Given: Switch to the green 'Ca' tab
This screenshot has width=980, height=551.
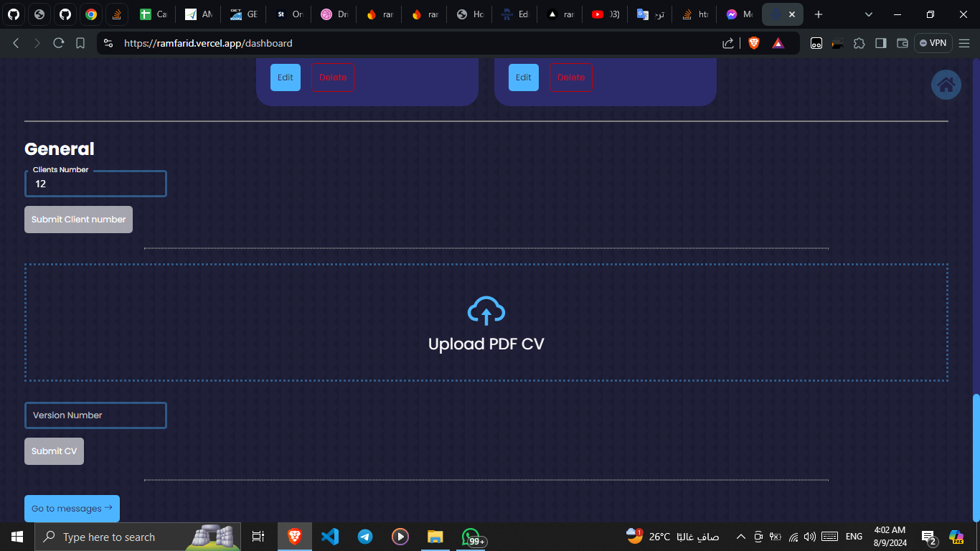Looking at the screenshot, I should [x=153, y=14].
